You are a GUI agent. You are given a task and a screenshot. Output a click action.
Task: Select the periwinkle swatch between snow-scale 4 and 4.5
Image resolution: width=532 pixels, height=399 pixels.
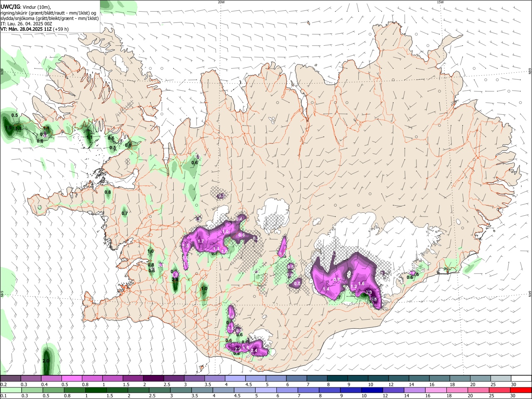(235, 379)
